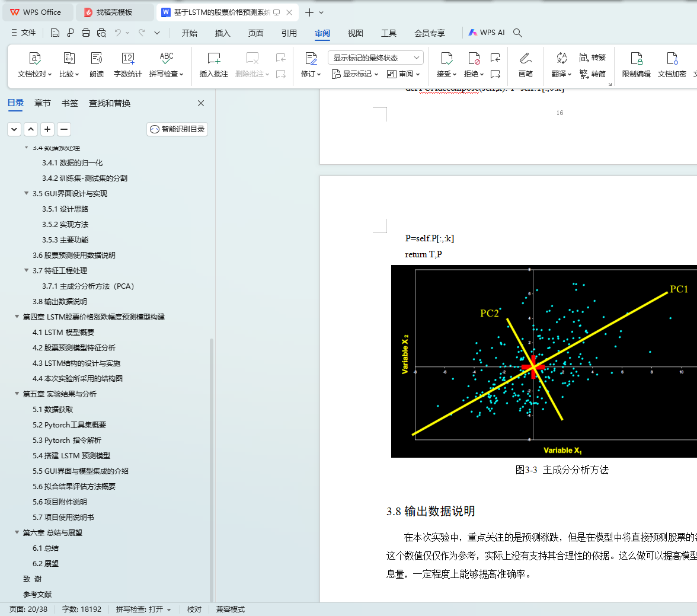Image resolution: width=697 pixels, height=616 pixels.
Task: Click the search magnifier icon next to WPS AI
Action: click(517, 33)
